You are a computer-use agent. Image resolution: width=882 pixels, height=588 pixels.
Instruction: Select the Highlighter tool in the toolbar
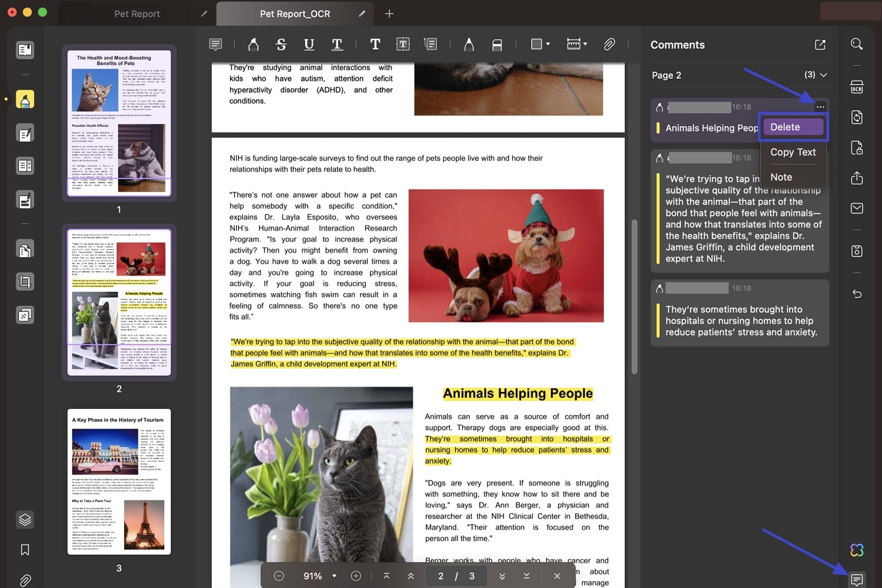[253, 44]
